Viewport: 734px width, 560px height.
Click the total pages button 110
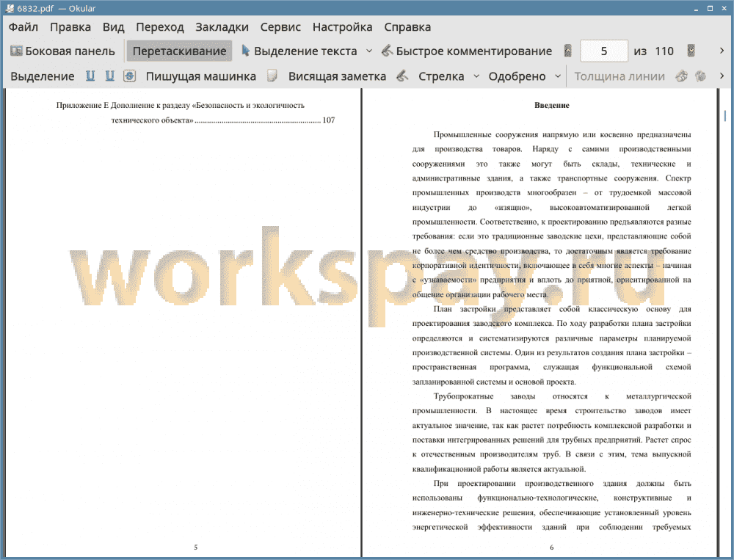664,51
